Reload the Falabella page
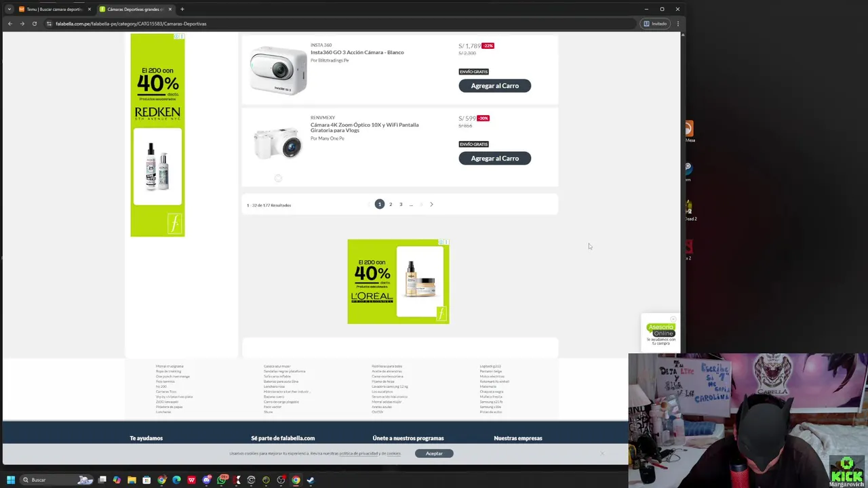 (34, 24)
